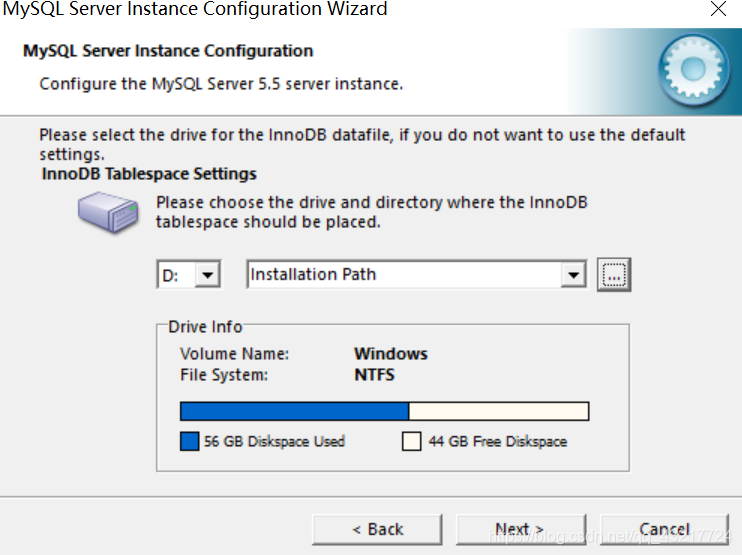Click the '56 GB Diskspace Used' label
Image resolution: width=742 pixels, height=555 pixels.
274,441
